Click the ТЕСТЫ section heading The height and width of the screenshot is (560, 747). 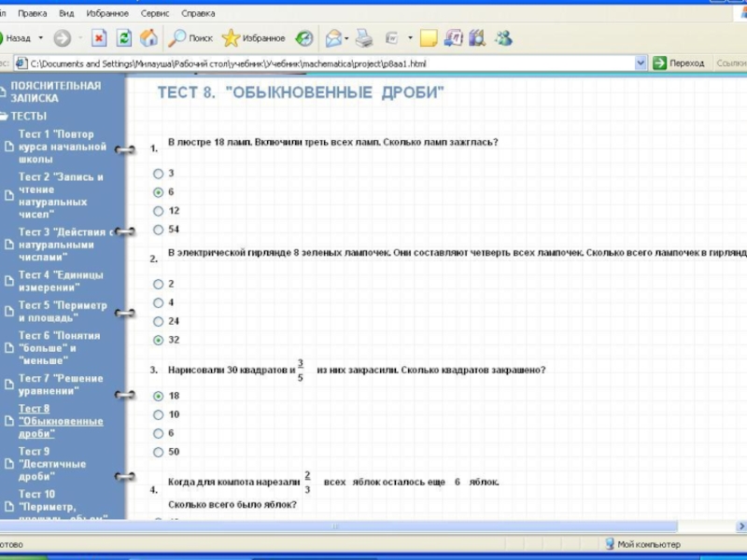29,116
